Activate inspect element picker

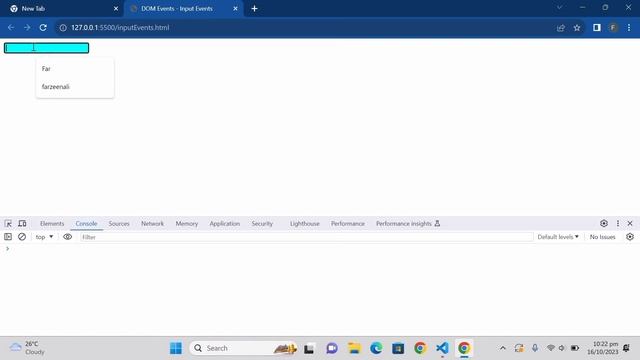(x=8, y=223)
